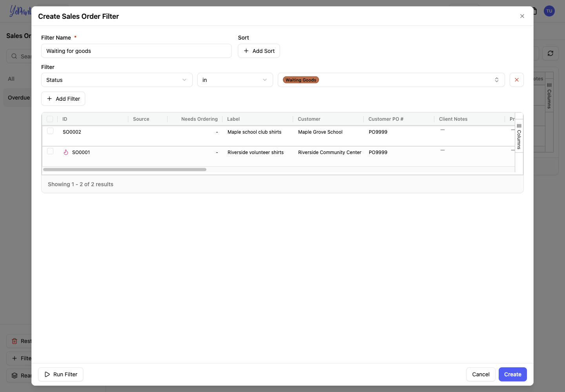565x392 pixels.
Task: Open the Status field dropdown
Action: (x=117, y=80)
